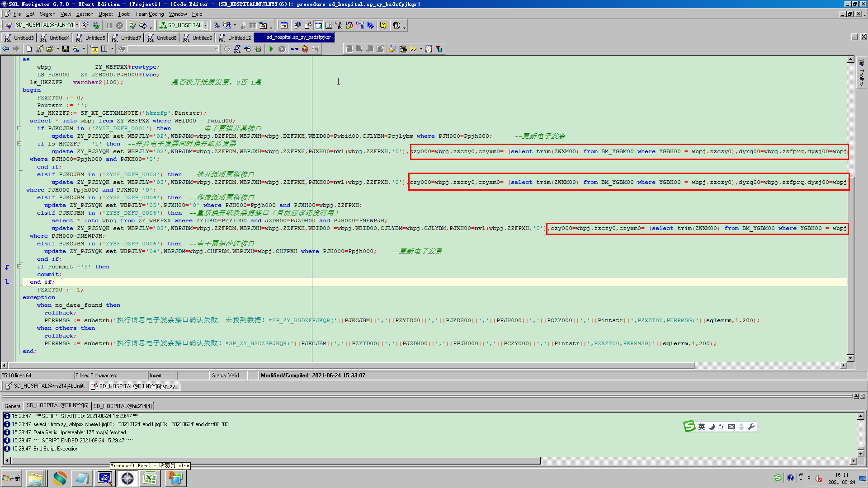Expand the SD_HOSPITAL schema dropdown
This screenshot has height=488, width=868.
205,25
